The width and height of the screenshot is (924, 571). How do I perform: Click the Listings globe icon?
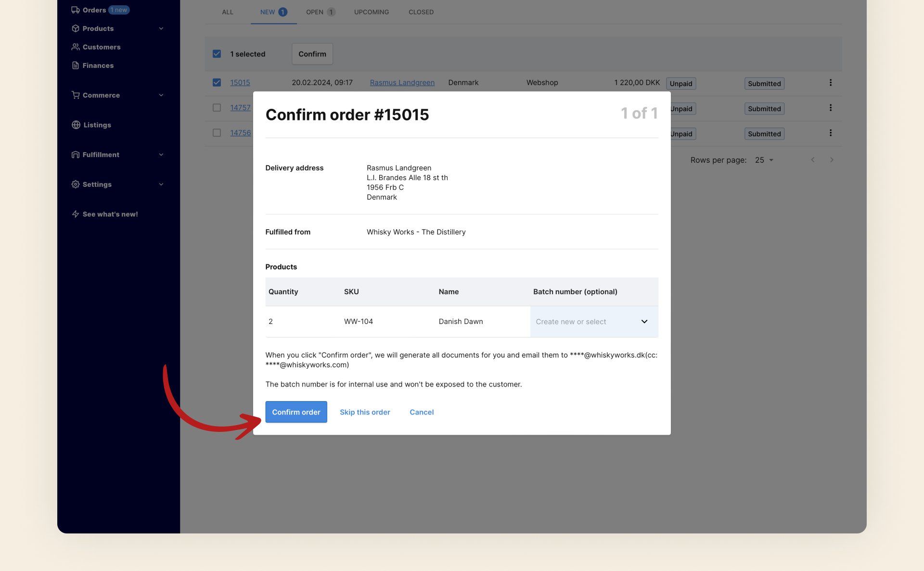[x=76, y=125]
